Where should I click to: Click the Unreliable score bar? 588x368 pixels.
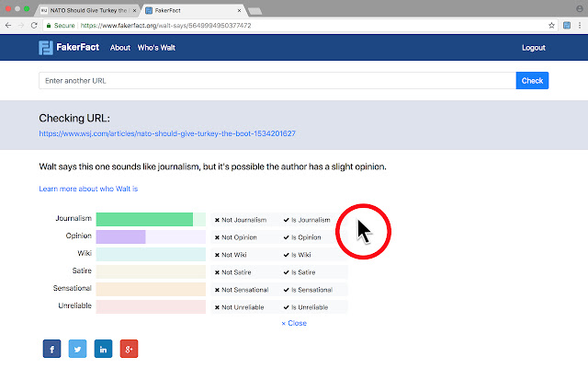coord(151,306)
